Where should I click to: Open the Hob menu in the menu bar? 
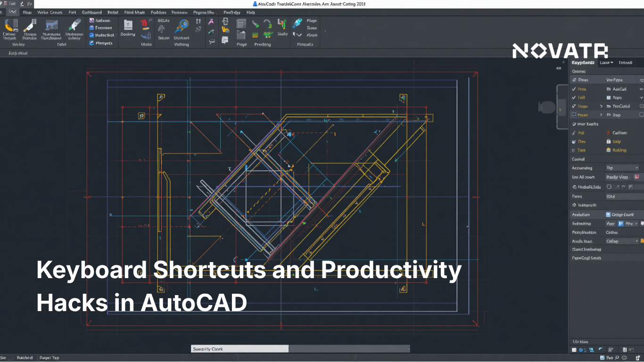[250, 12]
